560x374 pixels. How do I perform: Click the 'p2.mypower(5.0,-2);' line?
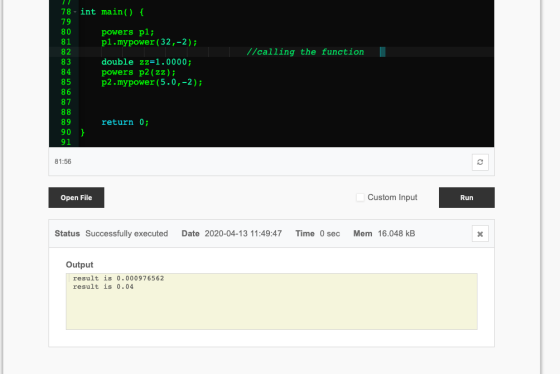(x=152, y=82)
